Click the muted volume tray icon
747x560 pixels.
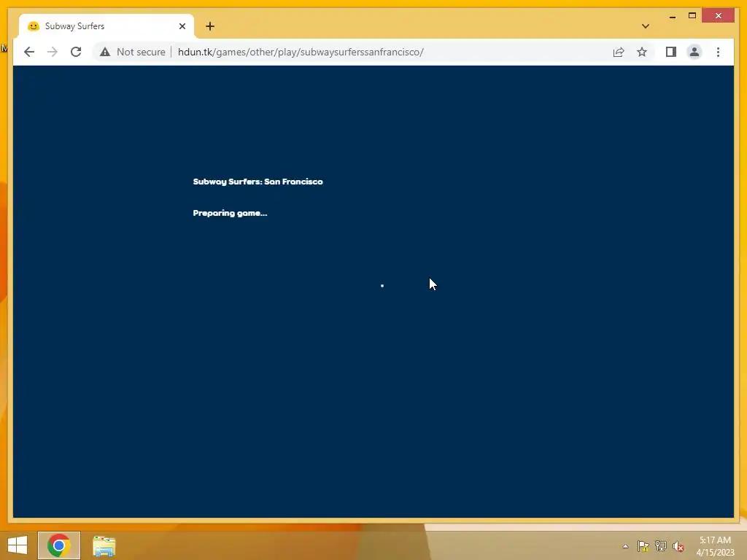[678, 546]
